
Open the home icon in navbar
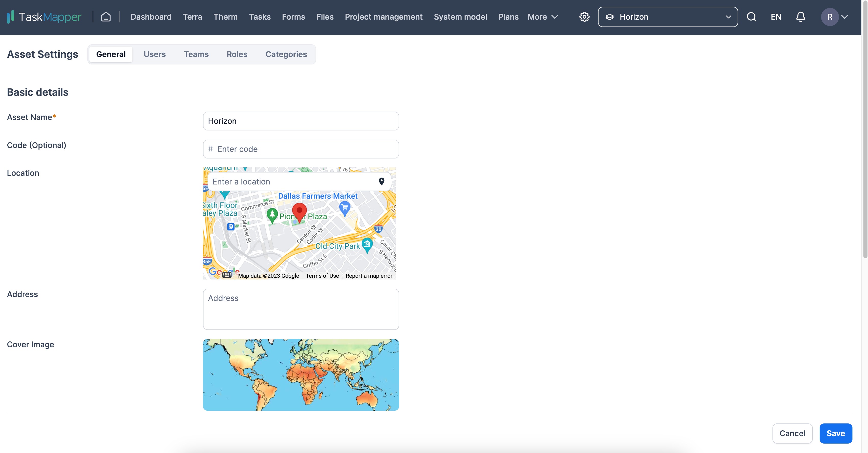106,17
